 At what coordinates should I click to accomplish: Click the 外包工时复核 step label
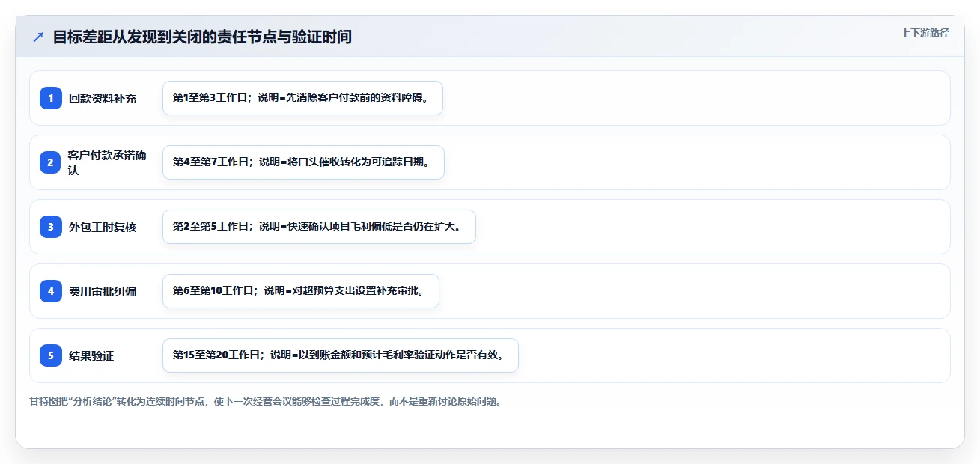pos(103,227)
